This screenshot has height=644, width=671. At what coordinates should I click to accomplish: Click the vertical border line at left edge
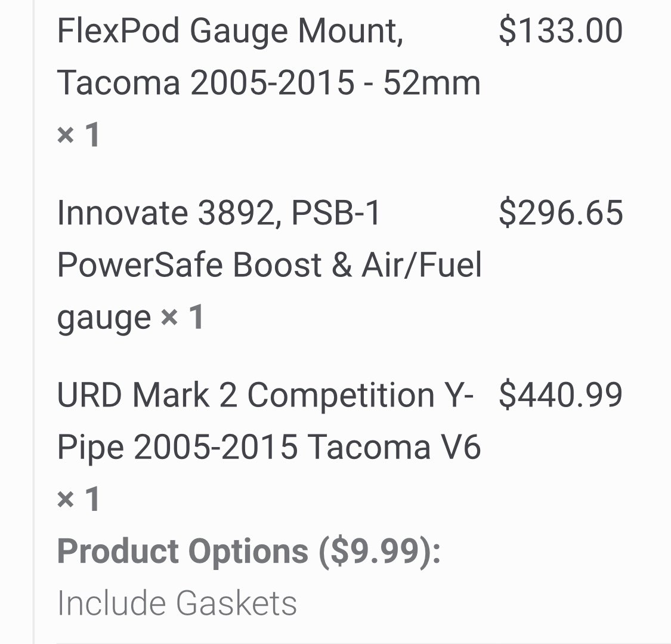33,322
